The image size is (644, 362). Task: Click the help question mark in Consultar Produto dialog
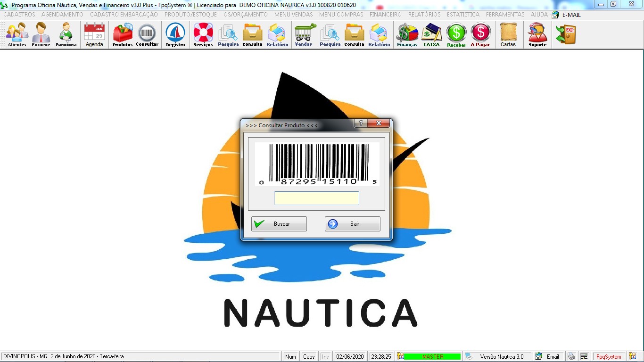click(361, 123)
